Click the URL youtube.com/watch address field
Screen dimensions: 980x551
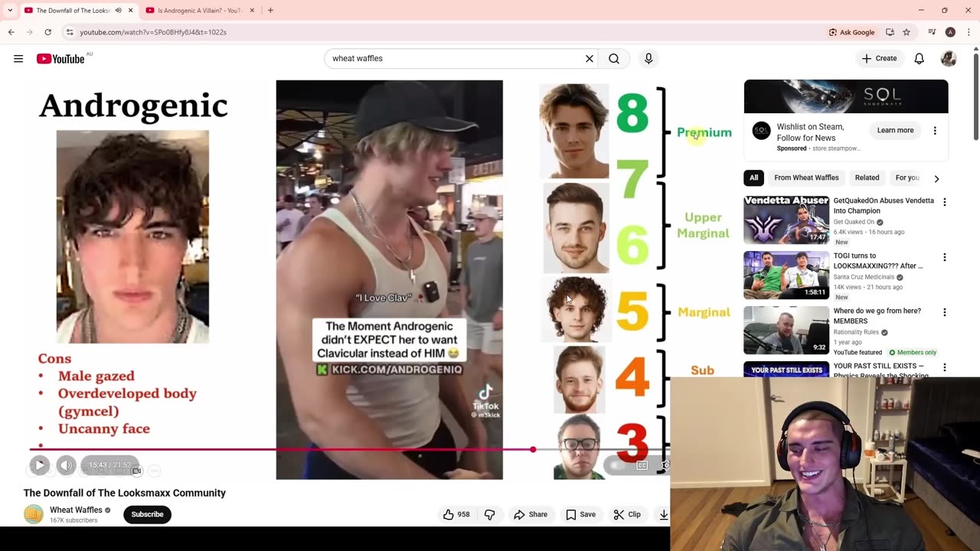(x=153, y=32)
